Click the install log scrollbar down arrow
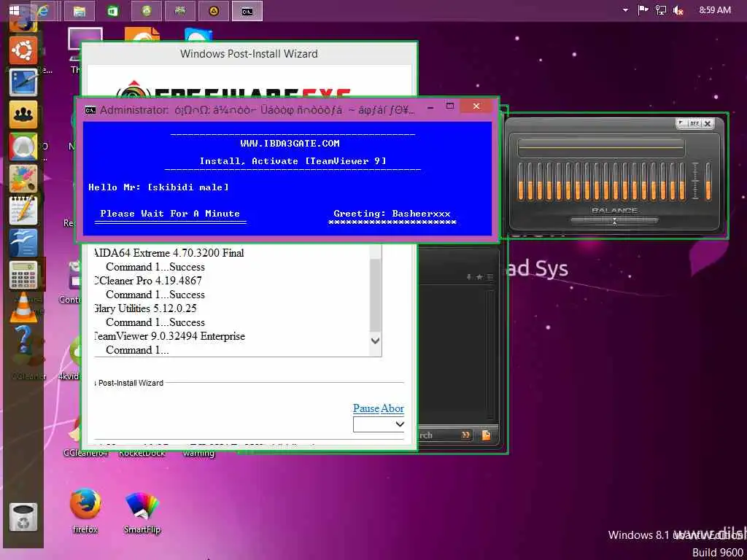Viewport: 747px width, 560px height. click(376, 341)
